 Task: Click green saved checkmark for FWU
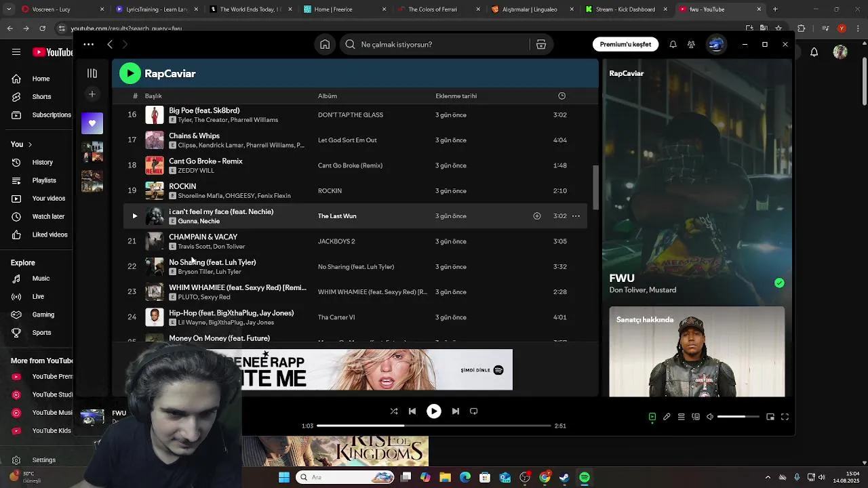coord(779,283)
